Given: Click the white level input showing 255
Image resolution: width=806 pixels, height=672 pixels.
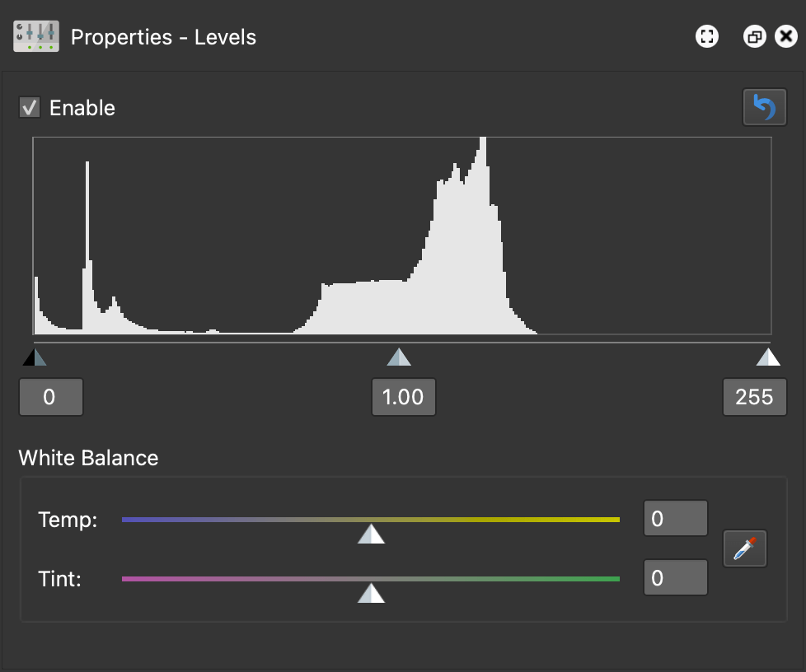Looking at the screenshot, I should point(755,397).
